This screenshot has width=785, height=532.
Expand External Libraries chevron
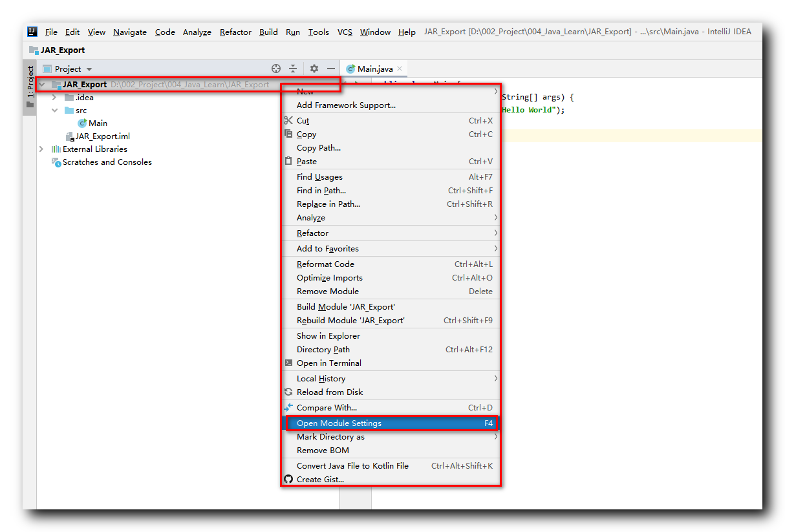42,149
